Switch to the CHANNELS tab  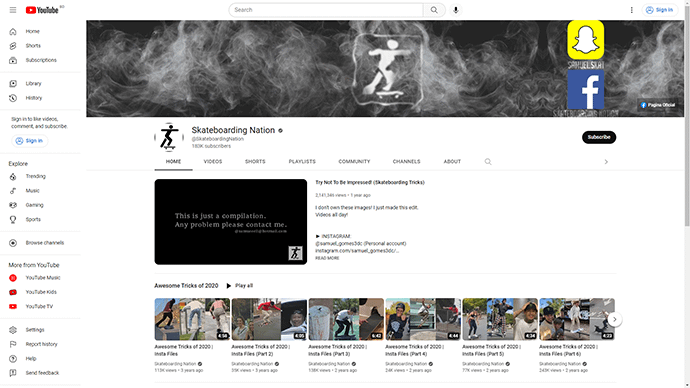pos(407,162)
